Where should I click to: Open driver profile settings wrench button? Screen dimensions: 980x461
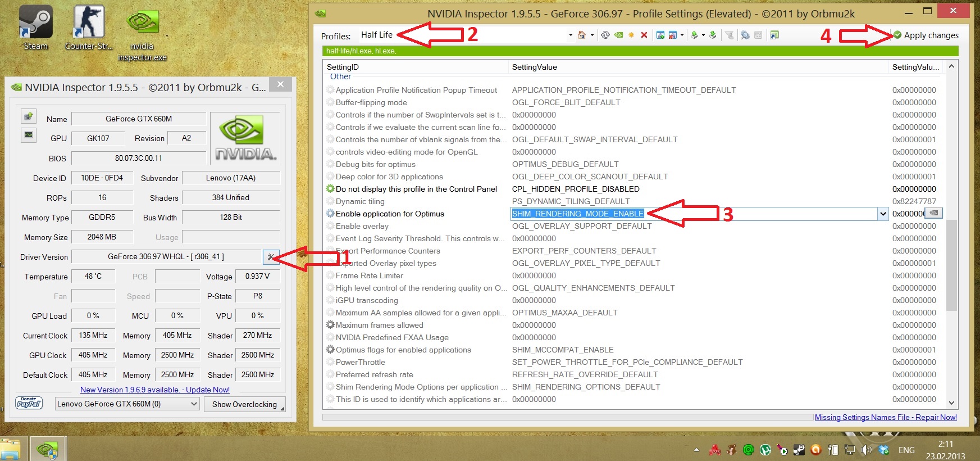point(270,257)
